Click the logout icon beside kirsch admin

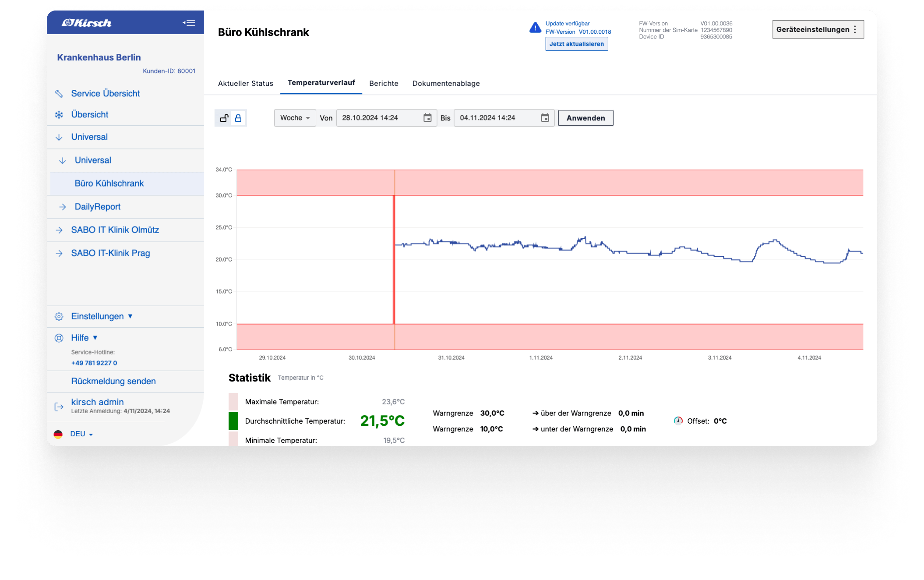click(x=59, y=407)
